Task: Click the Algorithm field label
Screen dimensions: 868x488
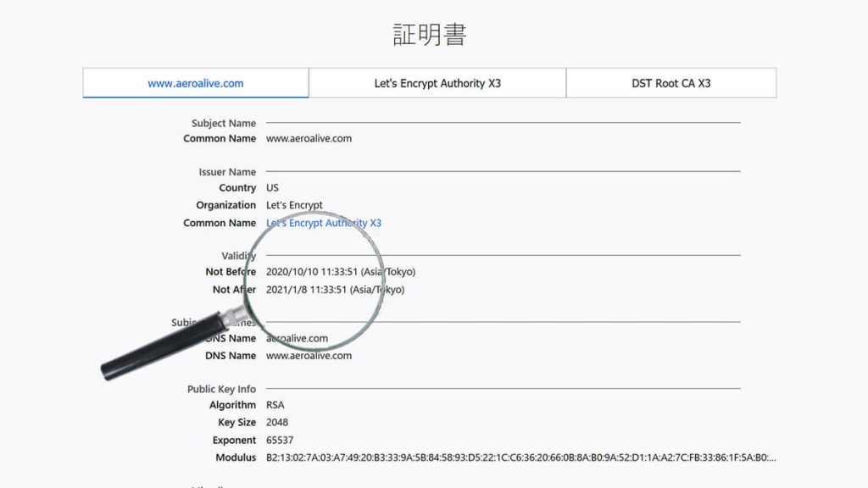Action: (x=232, y=405)
